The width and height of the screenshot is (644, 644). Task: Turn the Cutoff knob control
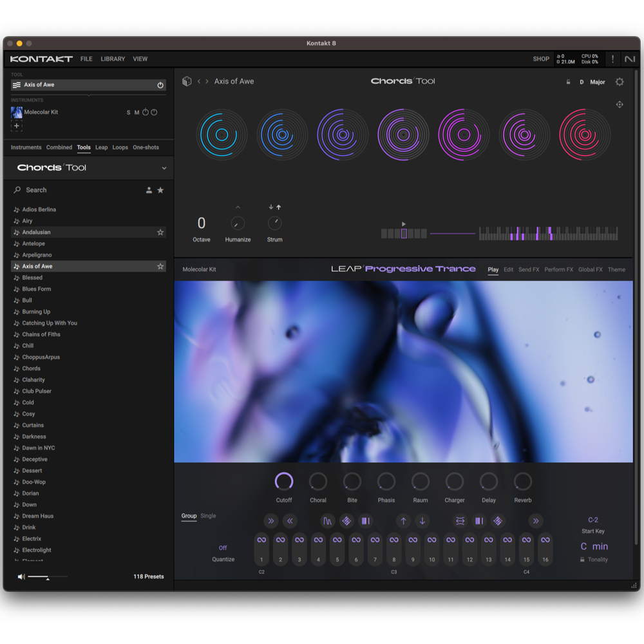pos(284,480)
